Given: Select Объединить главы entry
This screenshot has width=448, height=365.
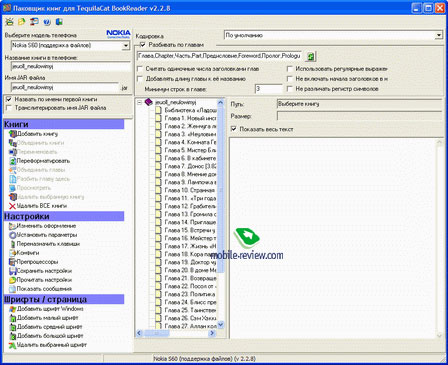Looking at the screenshot, I should point(41,170).
